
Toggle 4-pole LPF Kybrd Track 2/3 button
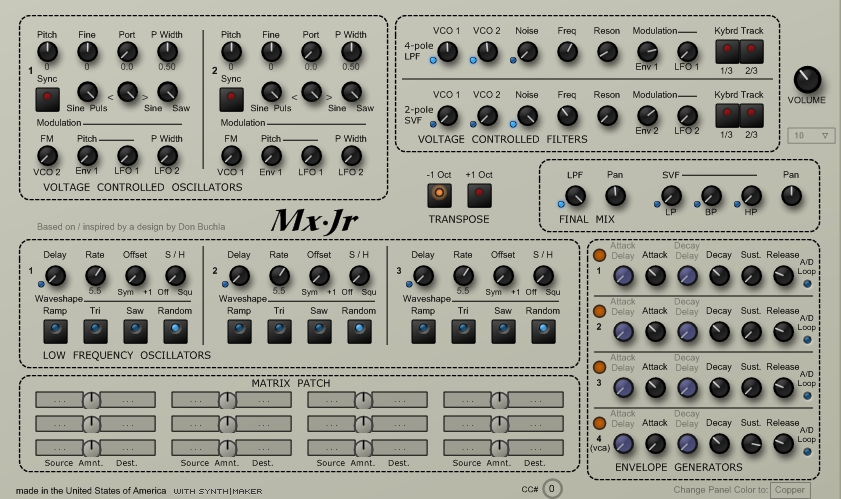751,52
